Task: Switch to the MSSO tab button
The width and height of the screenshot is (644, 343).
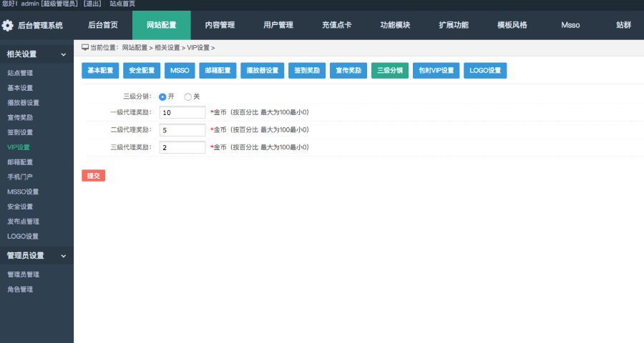Action: tap(180, 71)
